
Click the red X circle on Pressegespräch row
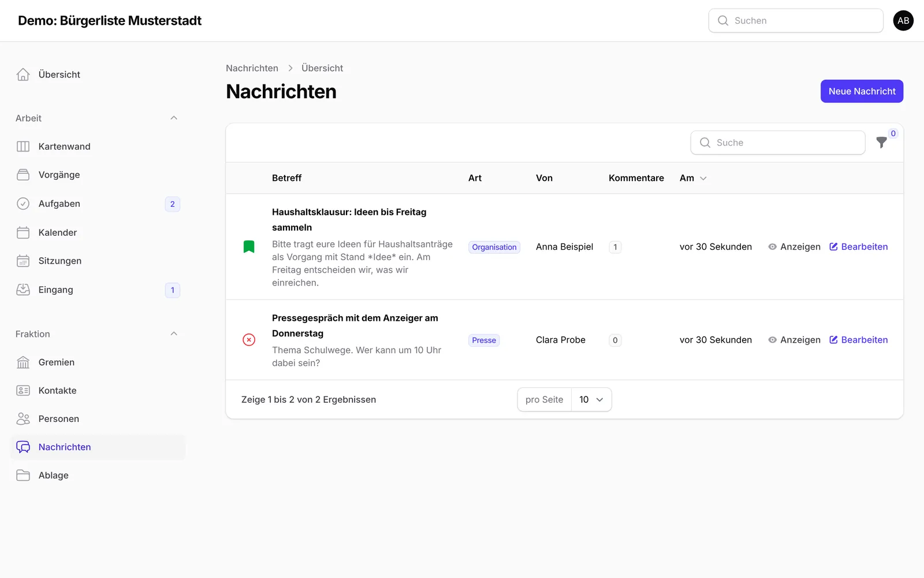(x=249, y=340)
